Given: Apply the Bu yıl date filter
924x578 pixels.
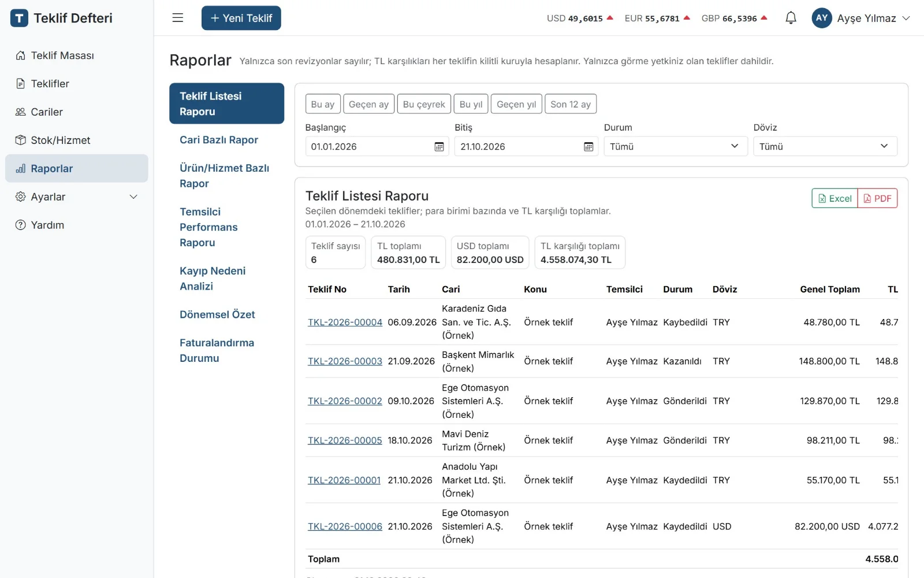Looking at the screenshot, I should point(471,104).
